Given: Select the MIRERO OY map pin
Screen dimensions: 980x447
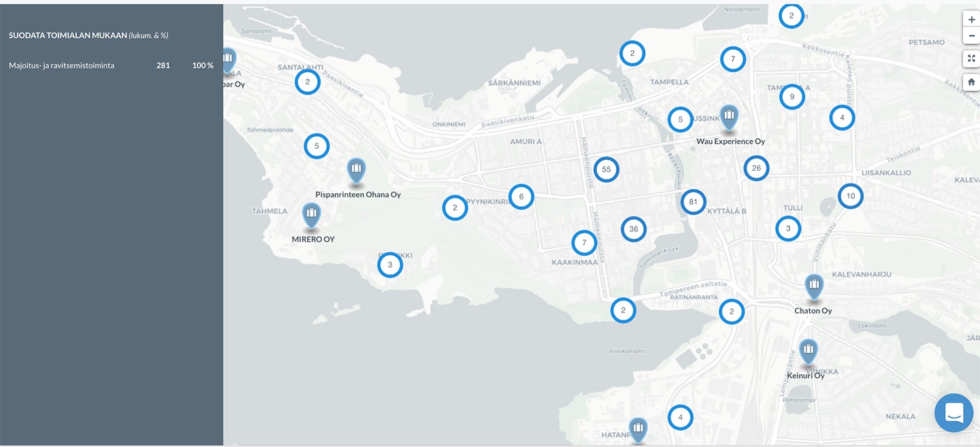Looking at the screenshot, I should [x=312, y=214].
